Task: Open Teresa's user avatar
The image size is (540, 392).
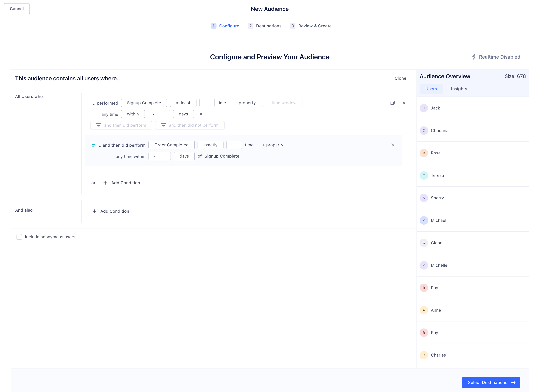Action: [424, 175]
